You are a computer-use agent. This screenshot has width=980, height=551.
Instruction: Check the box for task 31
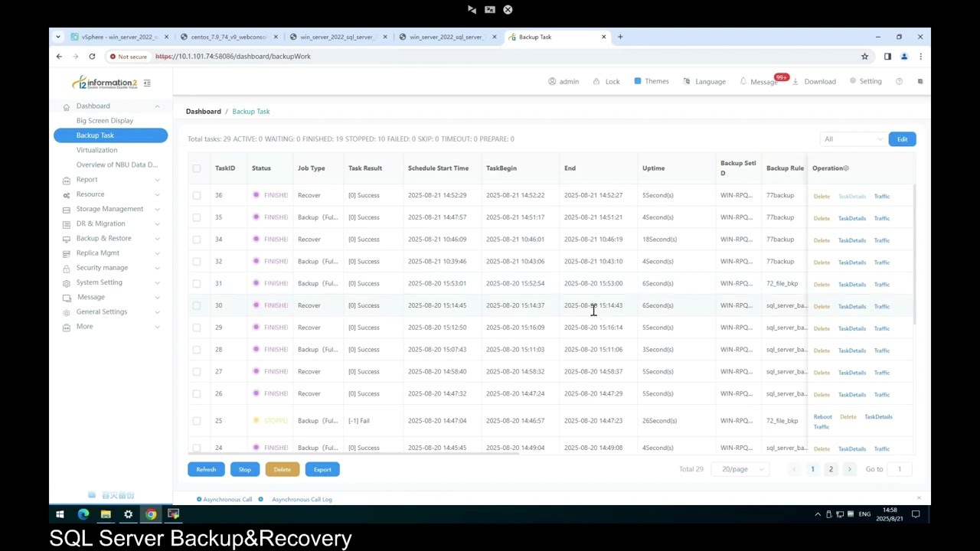point(197,284)
